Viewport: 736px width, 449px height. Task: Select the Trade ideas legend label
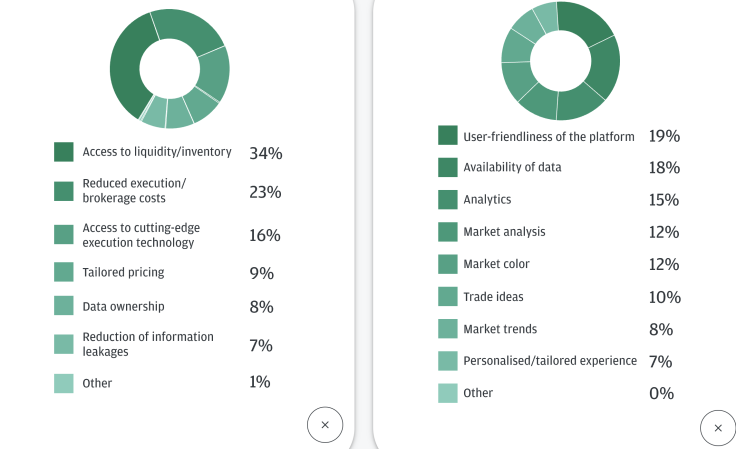[x=493, y=297]
